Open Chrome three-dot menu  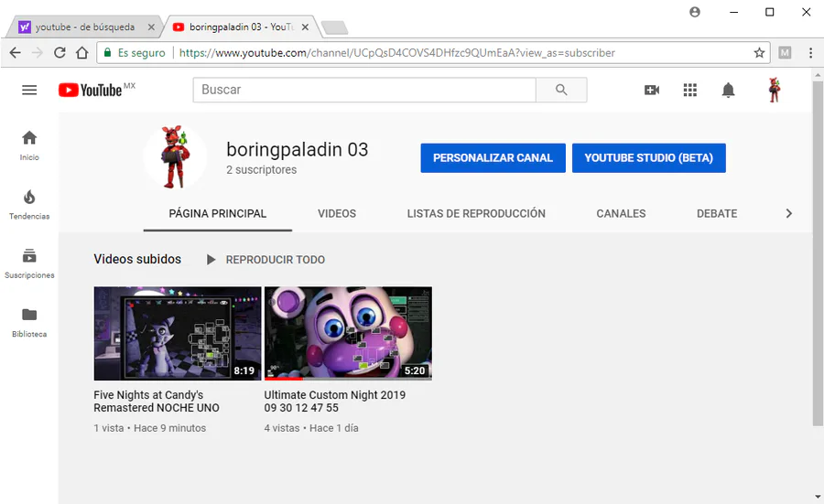click(810, 52)
